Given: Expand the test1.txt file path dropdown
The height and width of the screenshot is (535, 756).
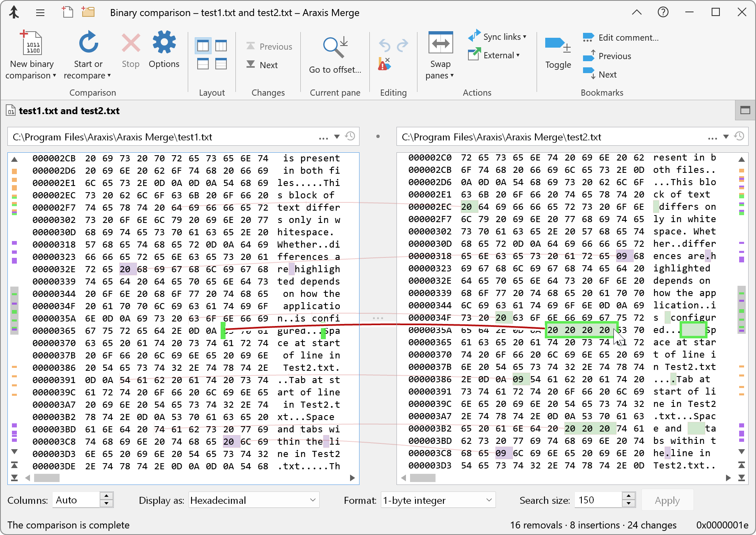Looking at the screenshot, I should [x=337, y=137].
